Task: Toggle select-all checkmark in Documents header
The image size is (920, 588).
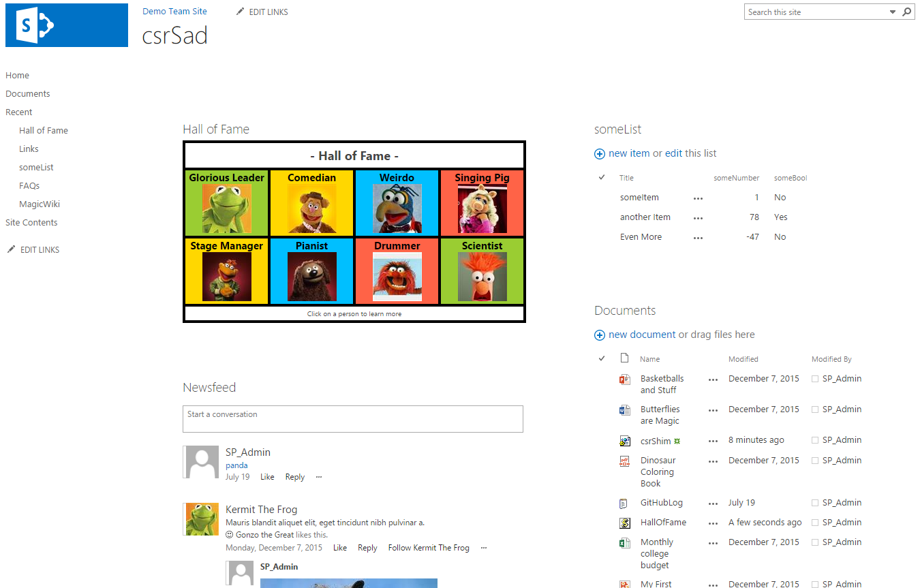Action: click(x=602, y=359)
